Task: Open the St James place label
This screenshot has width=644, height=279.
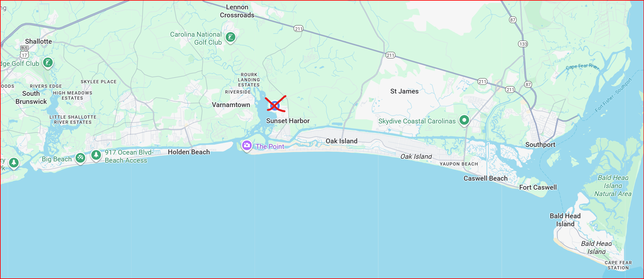Action: [404, 91]
